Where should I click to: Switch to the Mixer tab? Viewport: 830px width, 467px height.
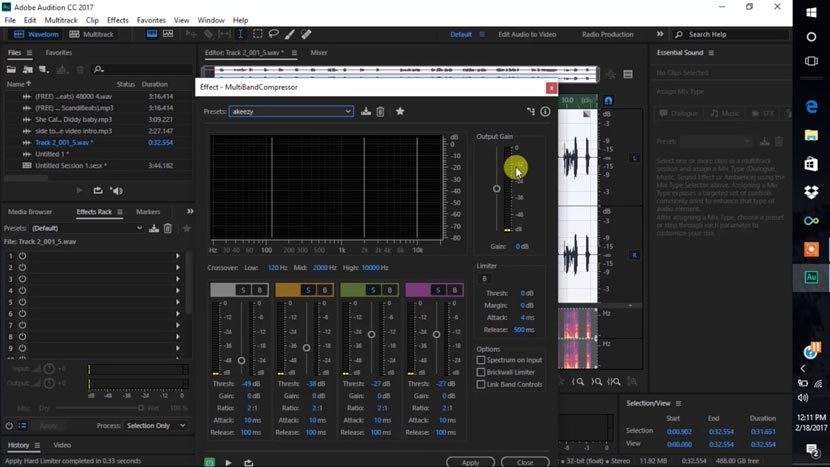click(x=319, y=52)
